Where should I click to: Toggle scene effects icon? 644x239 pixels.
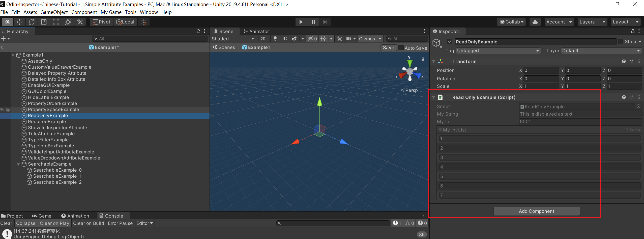pos(294,39)
